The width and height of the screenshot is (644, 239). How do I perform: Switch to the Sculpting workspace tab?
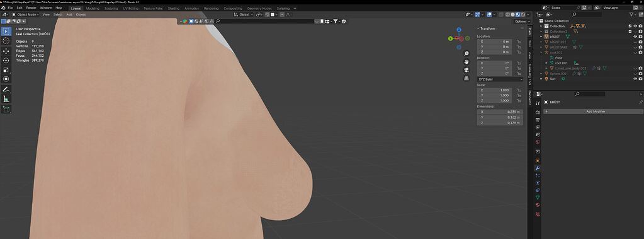(111, 8)
